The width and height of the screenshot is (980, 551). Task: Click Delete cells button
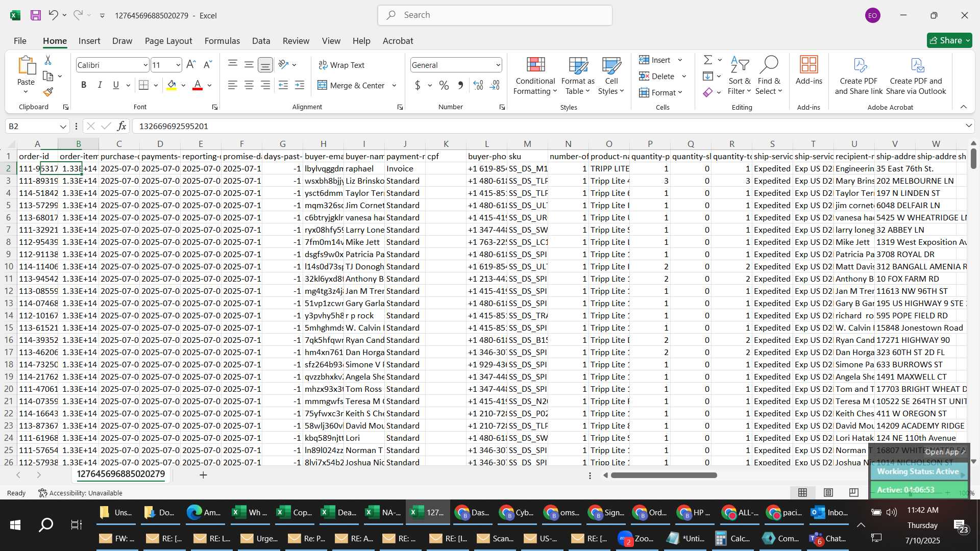tap(657, 76)
